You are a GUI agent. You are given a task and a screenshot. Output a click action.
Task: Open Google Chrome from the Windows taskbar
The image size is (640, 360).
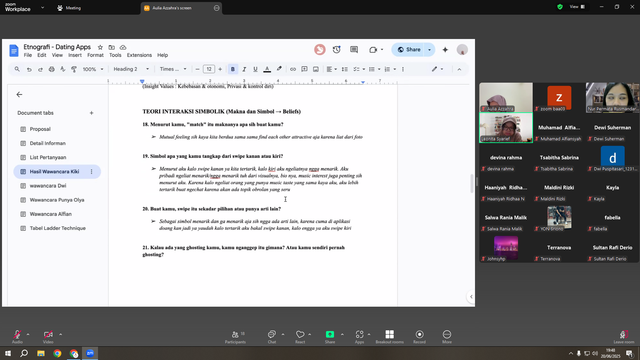click(x=57, y=353)
